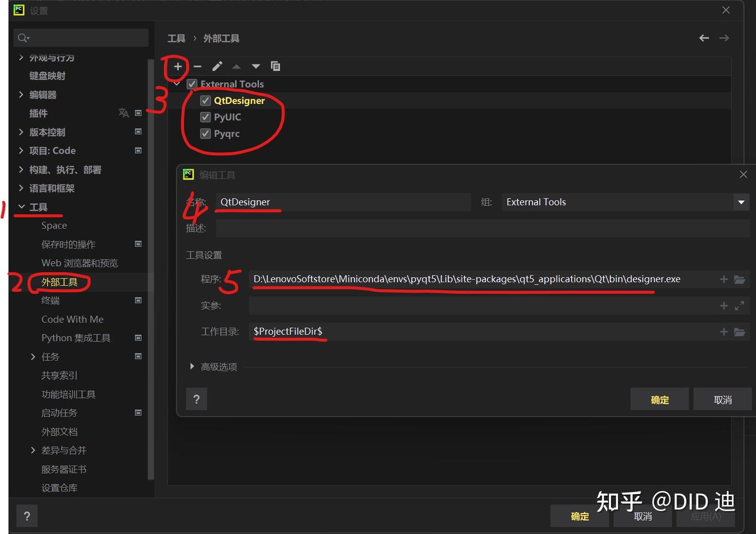Click the settings search box
The width and height of the screenshot is (756, 534).
80,37
